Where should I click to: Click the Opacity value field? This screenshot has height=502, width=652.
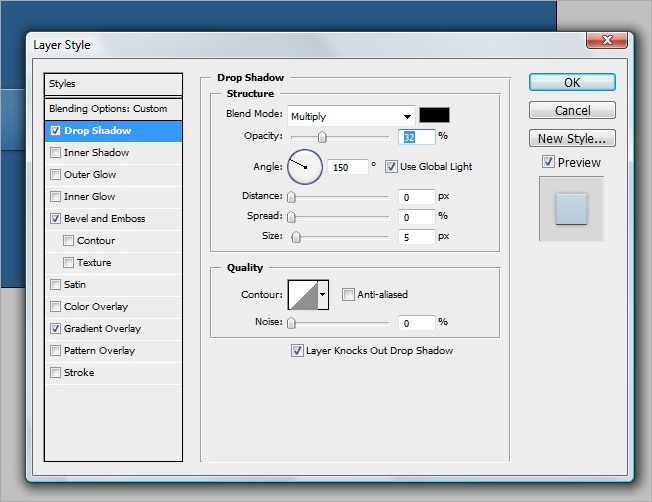(417, 137)
